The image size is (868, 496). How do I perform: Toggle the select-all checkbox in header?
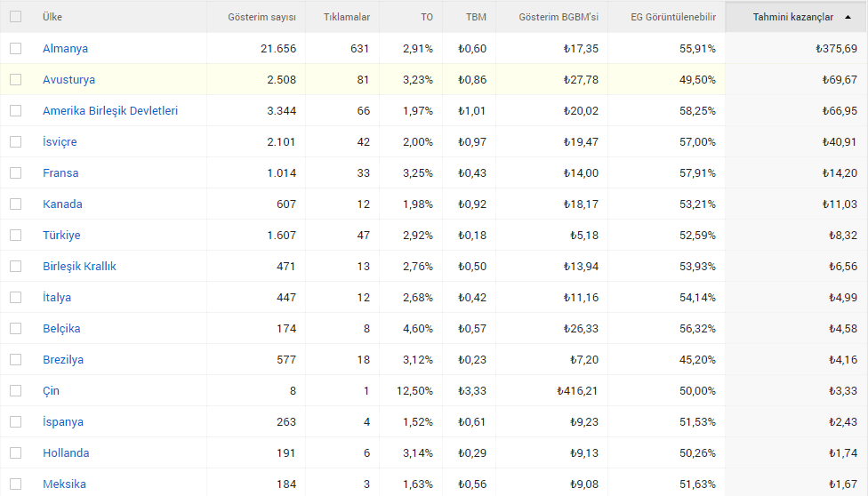click(15, 17)
